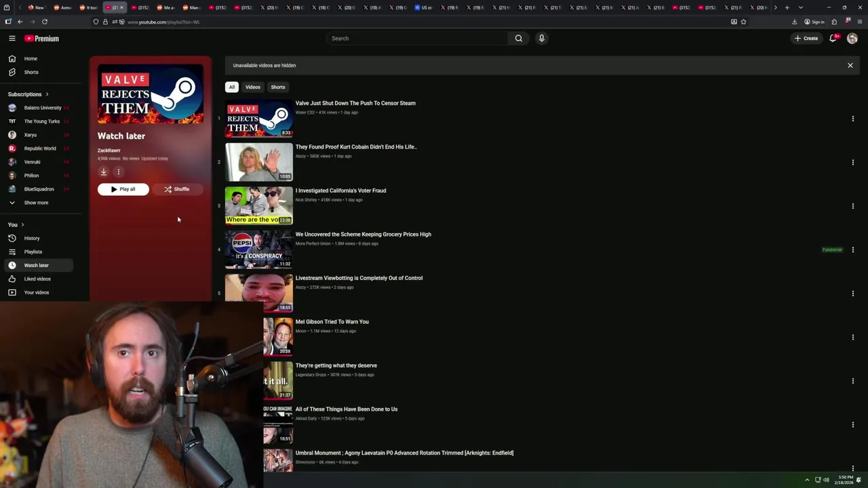This screenshot has width=868, height=488.
Task: Bookmark this page with star icon
Action: [x=743, y=22]
